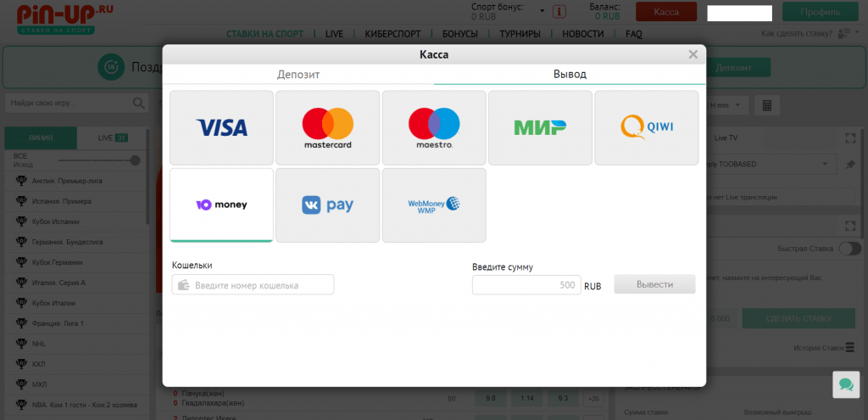The width and height of the screenshot is (868, 420).
Task: Click the calculator icon
Action: click(x=767, y=105)
